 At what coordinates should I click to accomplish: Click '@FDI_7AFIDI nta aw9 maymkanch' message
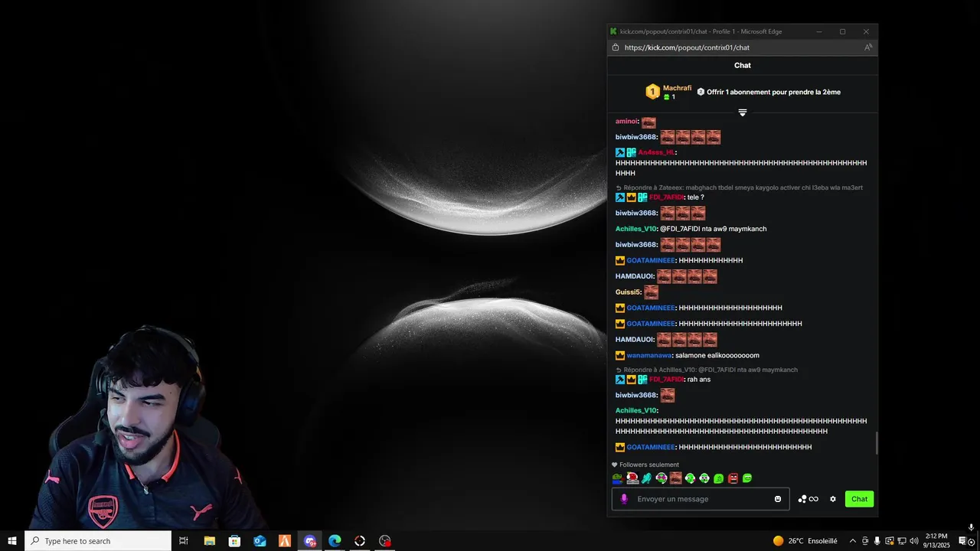click(x=713, y=229)
